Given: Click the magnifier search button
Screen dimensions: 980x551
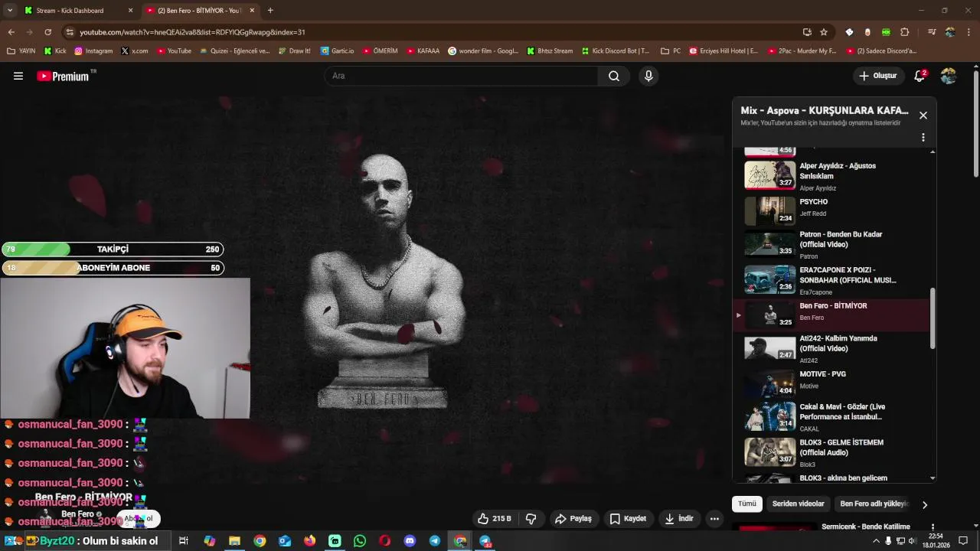Looking at the screenshot, I should [614, 76].
